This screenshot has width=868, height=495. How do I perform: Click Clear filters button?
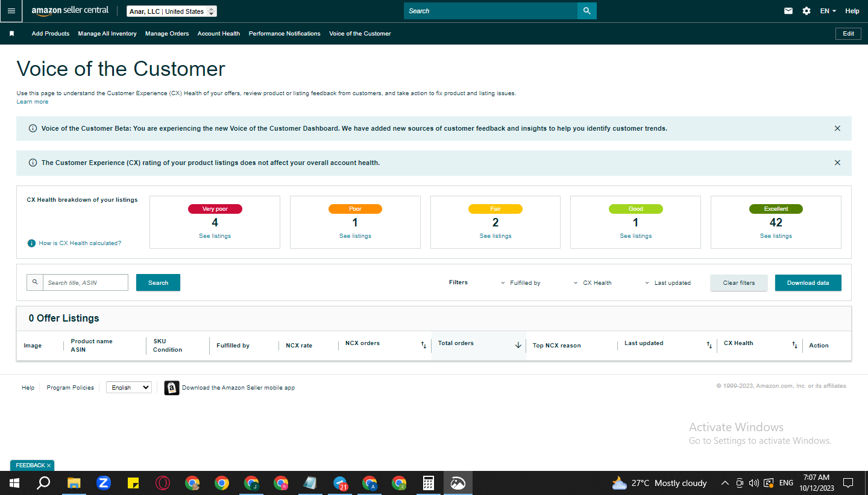click(x=739, y=282)
